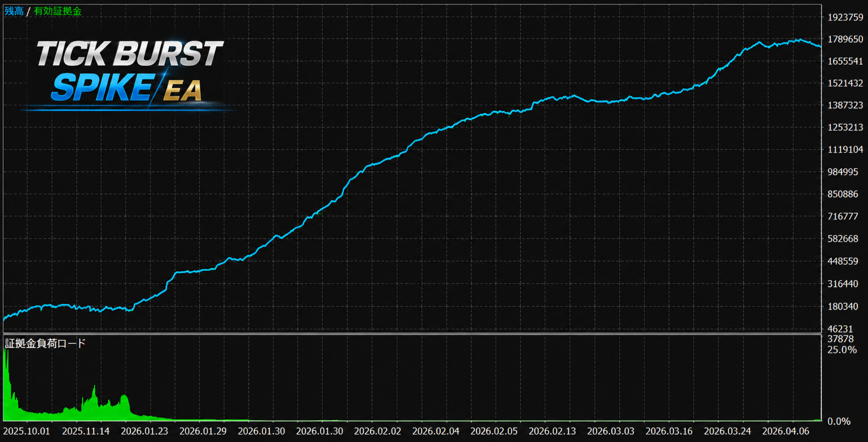This screenshot has height=442, width=868.
Task: Click the 2026.02.13 date label
Action: (x=552, y=431)
